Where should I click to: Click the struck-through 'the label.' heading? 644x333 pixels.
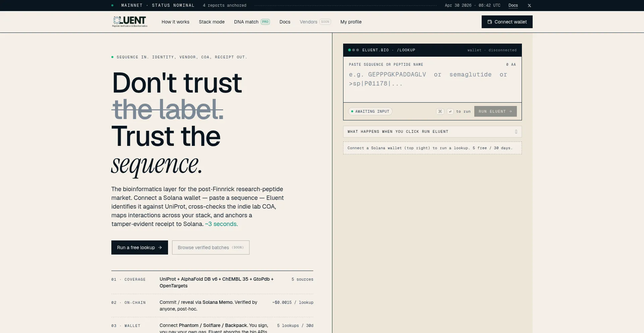[x=168, y=109]
